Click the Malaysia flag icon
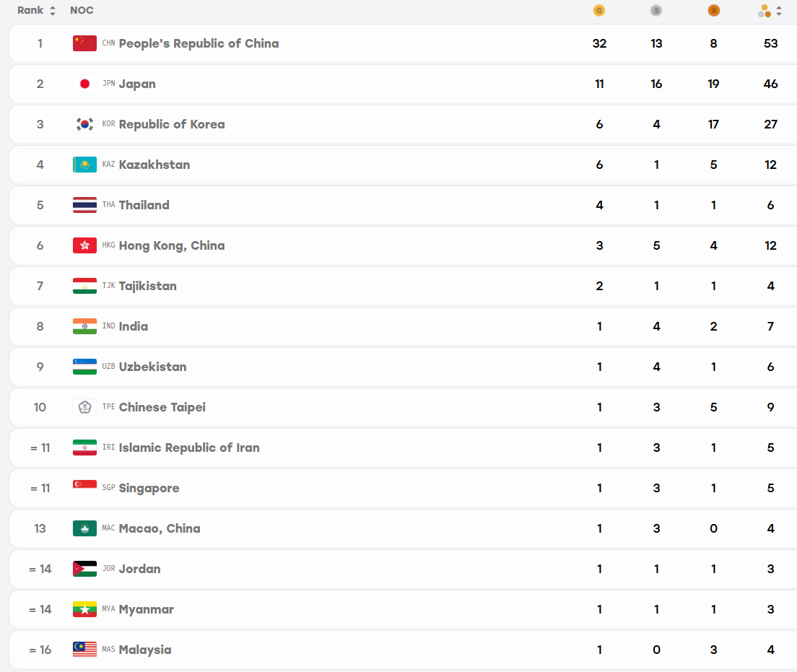 (x=84, y=650)
